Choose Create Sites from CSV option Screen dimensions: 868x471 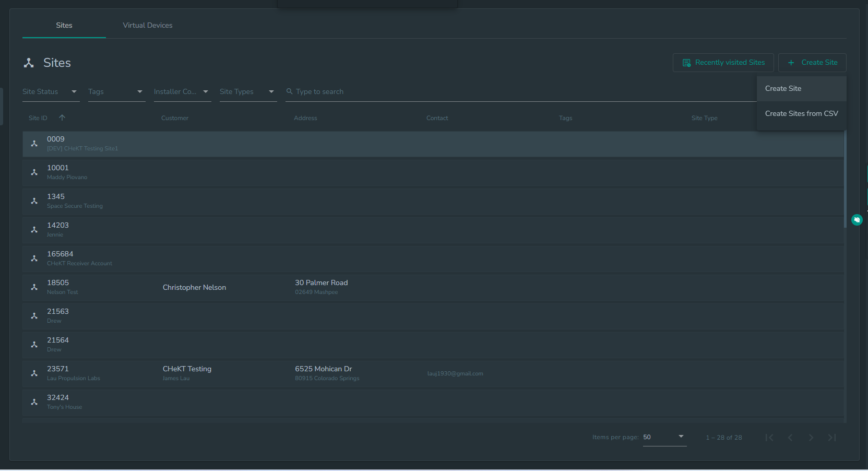click(801, 113)
